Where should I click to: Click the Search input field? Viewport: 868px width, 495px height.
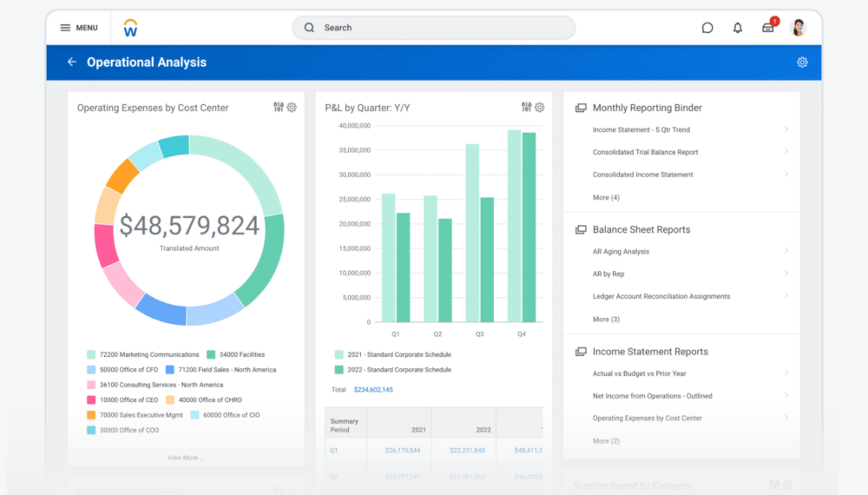(434, 28)
